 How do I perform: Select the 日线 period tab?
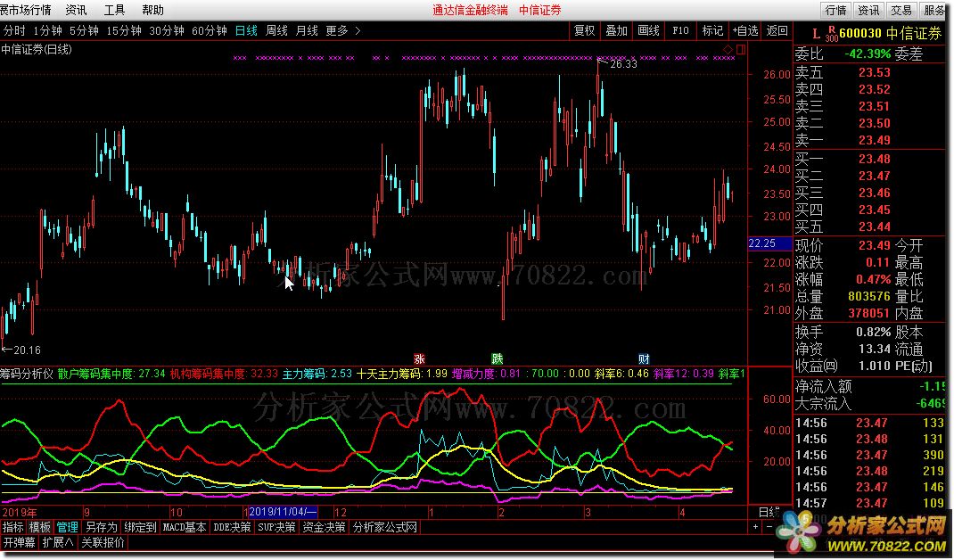(x=246, y=30)
